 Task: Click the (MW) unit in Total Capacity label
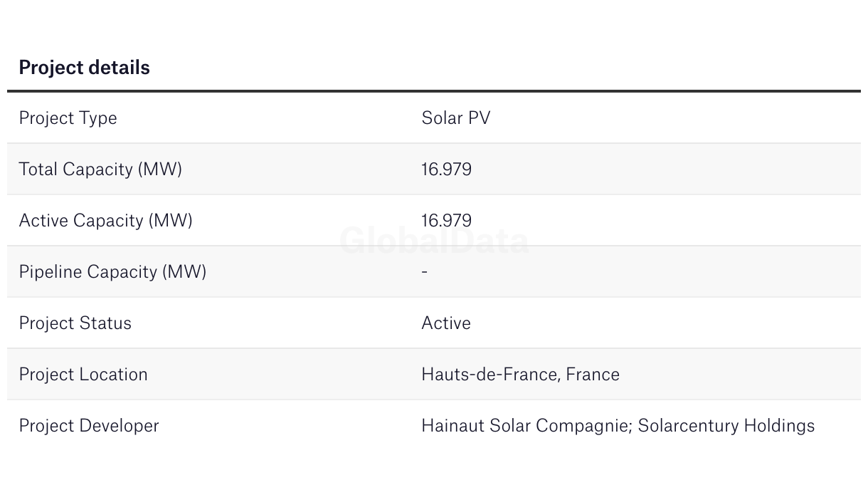click(x=160, y=169)
